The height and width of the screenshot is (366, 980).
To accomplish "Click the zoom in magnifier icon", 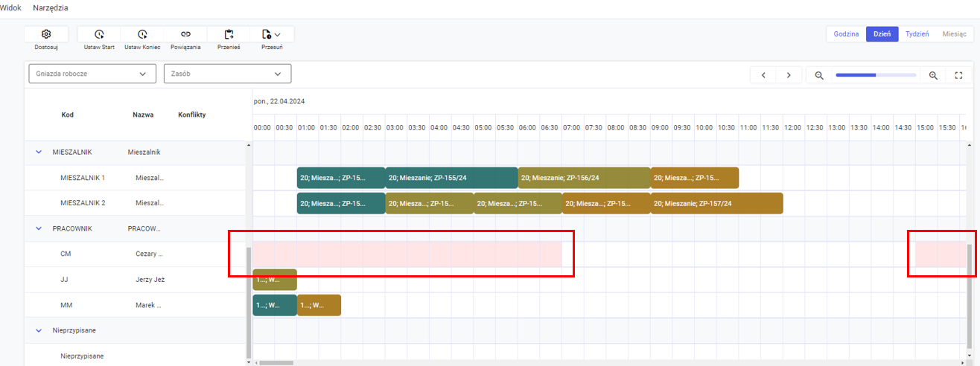I will coord(933,75).
